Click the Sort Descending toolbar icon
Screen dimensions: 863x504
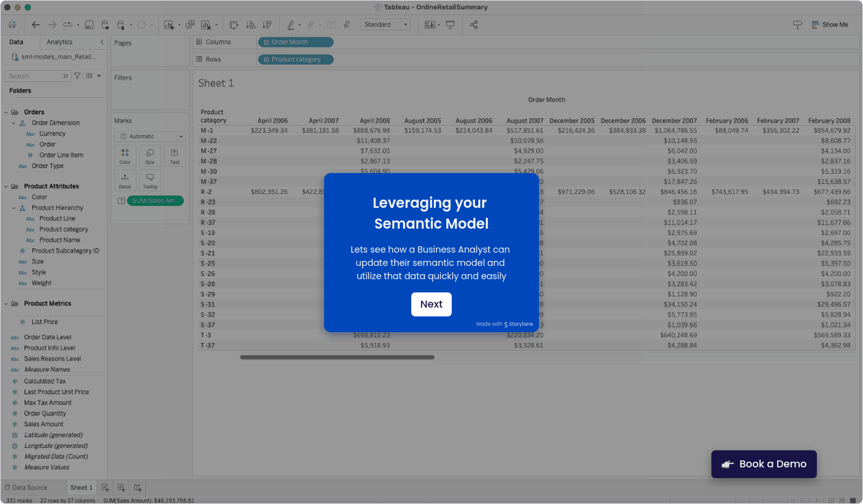pyautogui.click(x=267, y=24)
